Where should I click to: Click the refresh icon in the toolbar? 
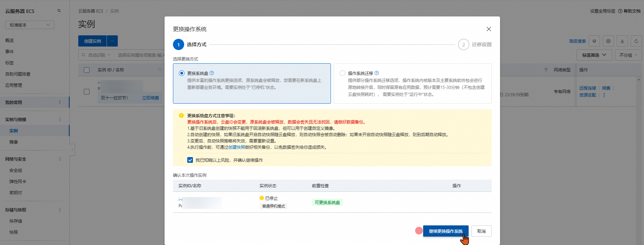(636, 41)
